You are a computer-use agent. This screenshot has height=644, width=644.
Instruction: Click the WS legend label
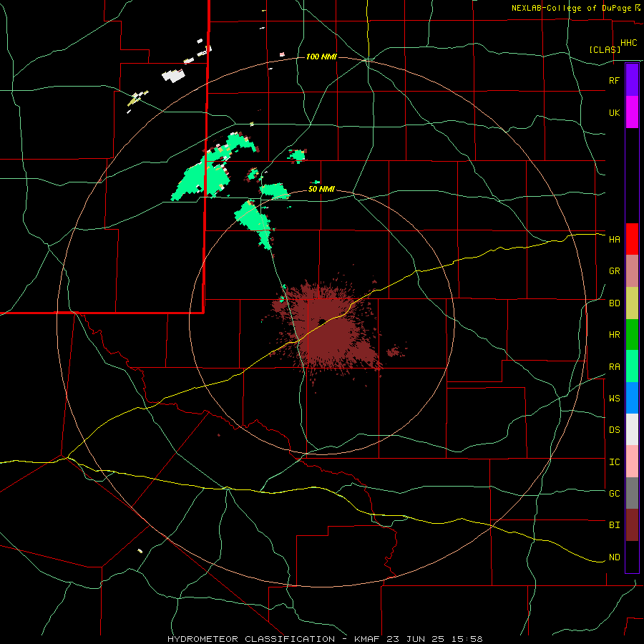point(614,399)
